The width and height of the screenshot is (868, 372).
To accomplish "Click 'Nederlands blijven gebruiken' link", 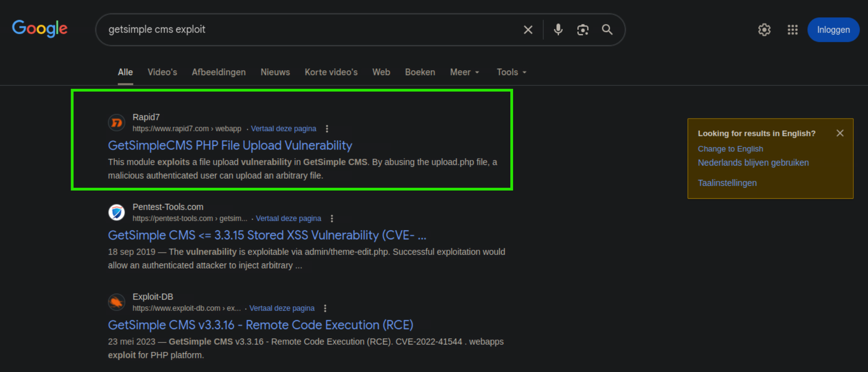I will [x=753, y=163].
